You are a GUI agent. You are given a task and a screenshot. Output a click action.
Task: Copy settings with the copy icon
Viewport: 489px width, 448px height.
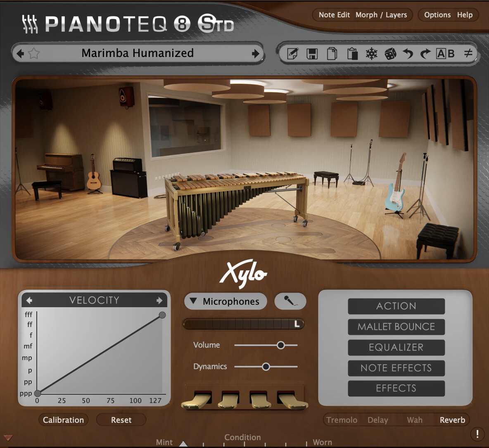click(x=332, y=53)
